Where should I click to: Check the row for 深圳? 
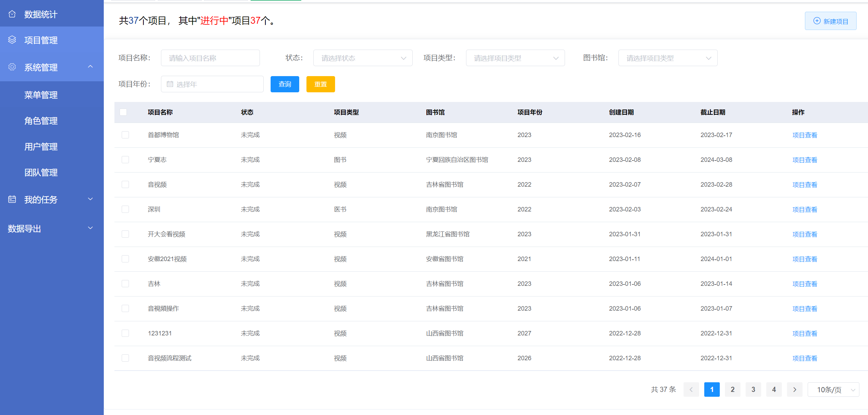(125, 209)
